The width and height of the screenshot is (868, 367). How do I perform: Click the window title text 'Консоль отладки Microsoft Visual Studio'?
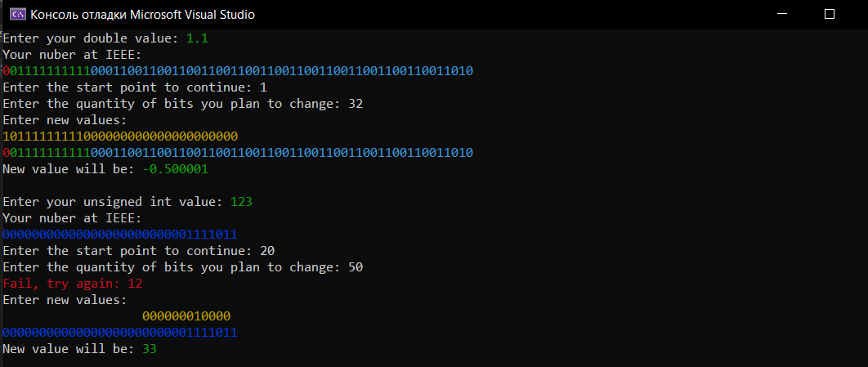(x=143, y=15)
